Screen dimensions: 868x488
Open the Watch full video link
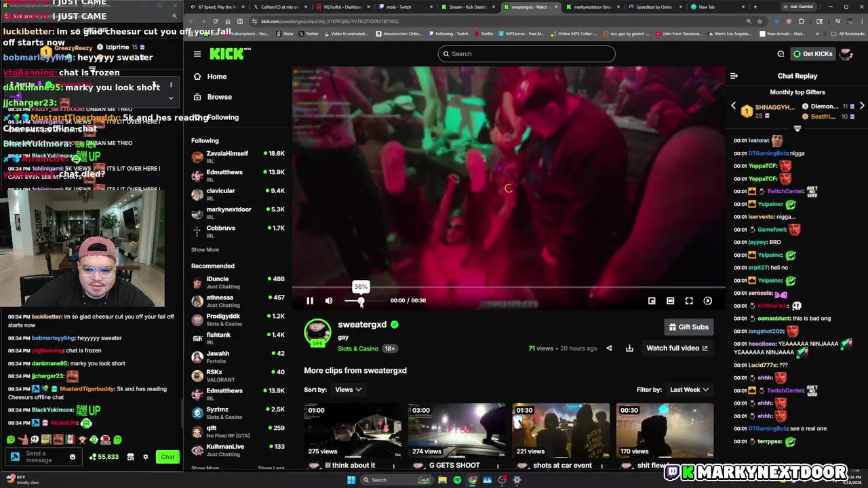pos(677,348)
